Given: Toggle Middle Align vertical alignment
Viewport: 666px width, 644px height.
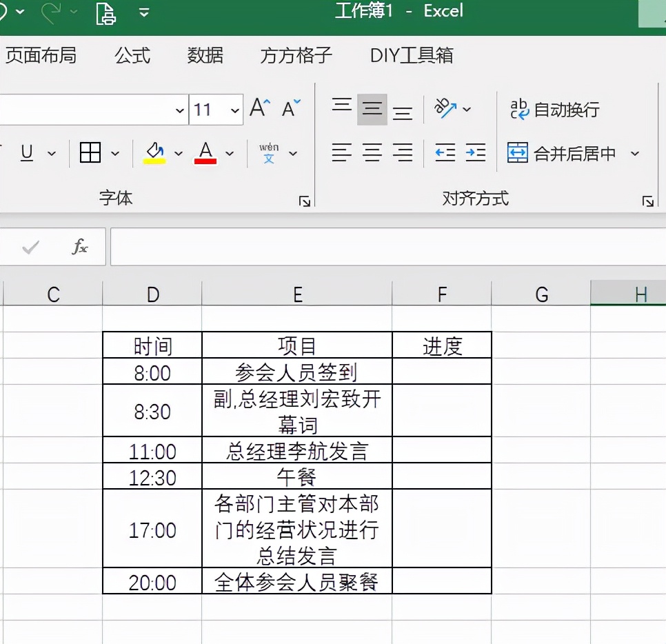Looking at the screenshot, I should 371,108.
